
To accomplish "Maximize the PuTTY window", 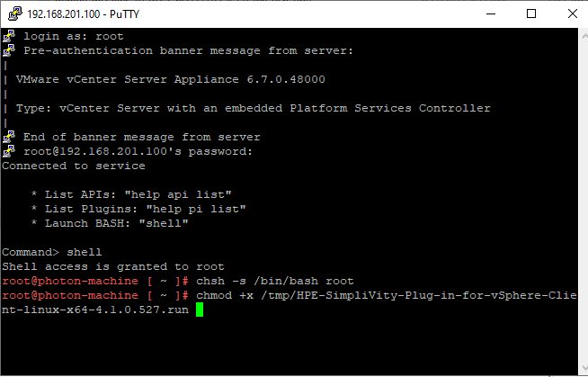I will [x=531, y=13].
